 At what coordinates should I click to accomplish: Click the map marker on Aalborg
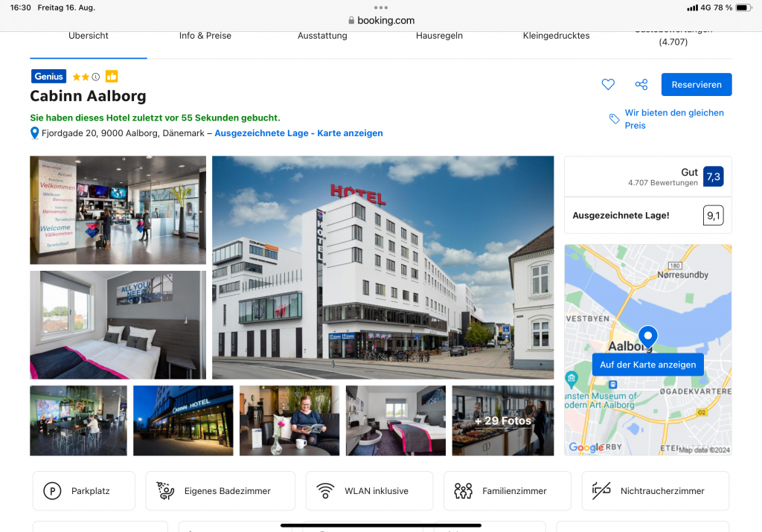point(648,337)
